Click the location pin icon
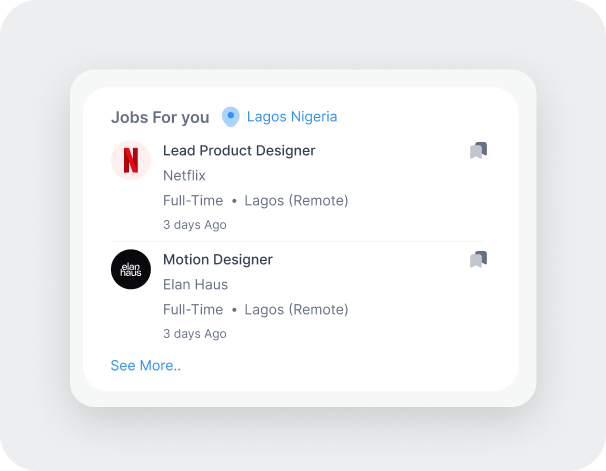 231,117
